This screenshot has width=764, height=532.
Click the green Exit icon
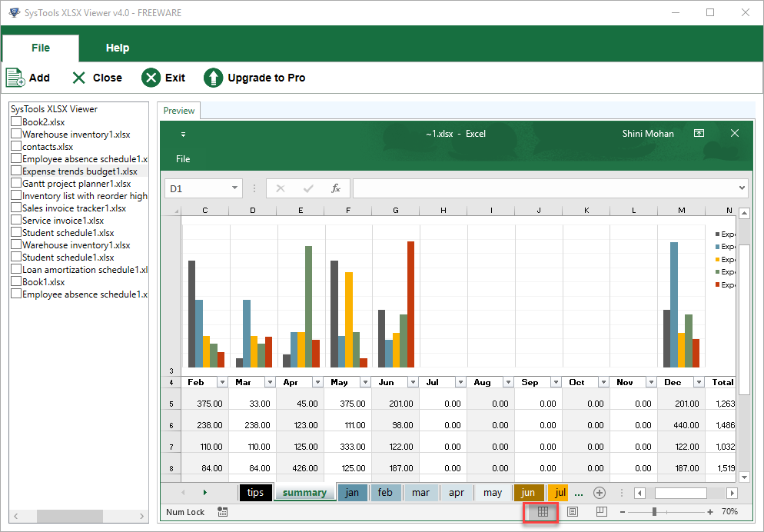pos(151,78)
